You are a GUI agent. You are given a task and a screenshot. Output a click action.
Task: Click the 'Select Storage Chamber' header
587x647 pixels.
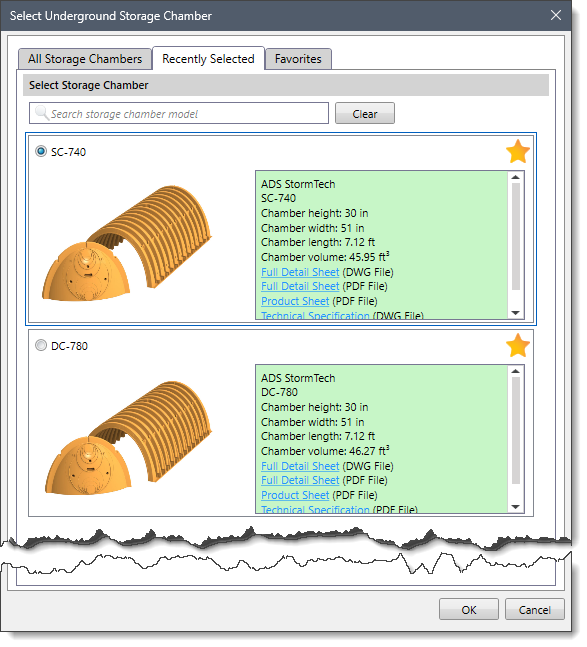pyautogui.click(x=88, y=85)
